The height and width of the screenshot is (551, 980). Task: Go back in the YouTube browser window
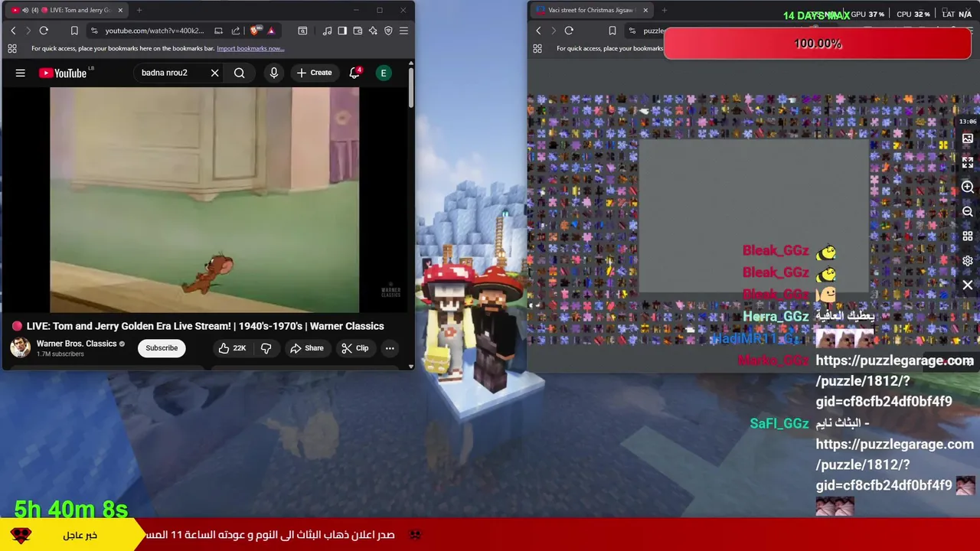[x=13, y=31]
